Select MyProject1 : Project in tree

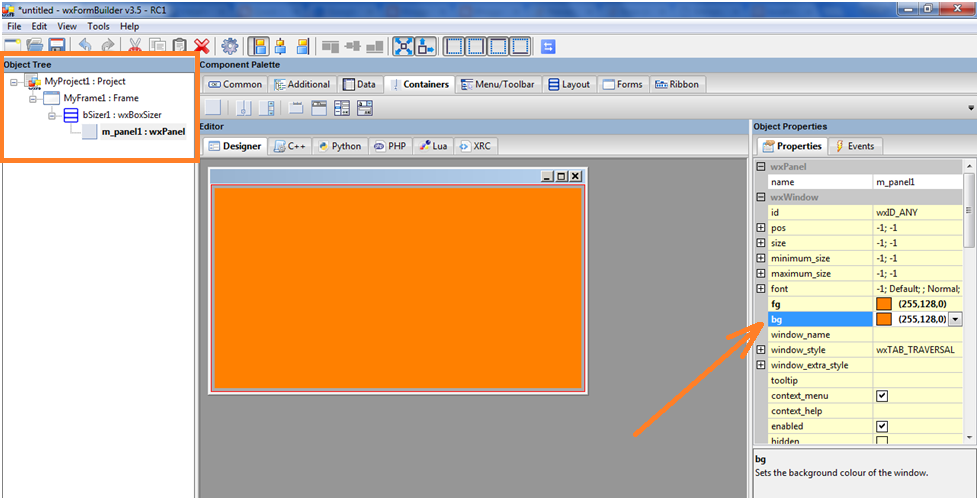coord(85,81)
